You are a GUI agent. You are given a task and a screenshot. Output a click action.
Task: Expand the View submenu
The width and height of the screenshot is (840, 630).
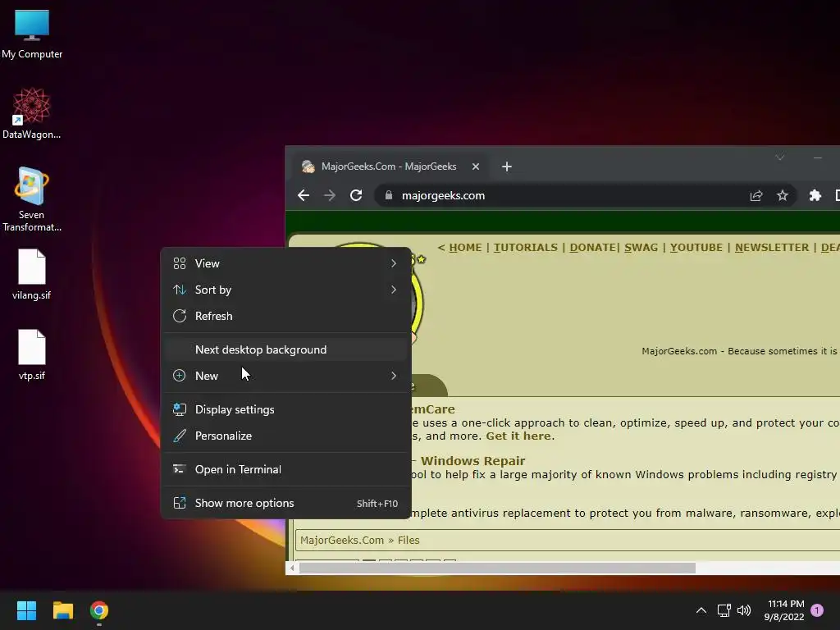(285, 263)
